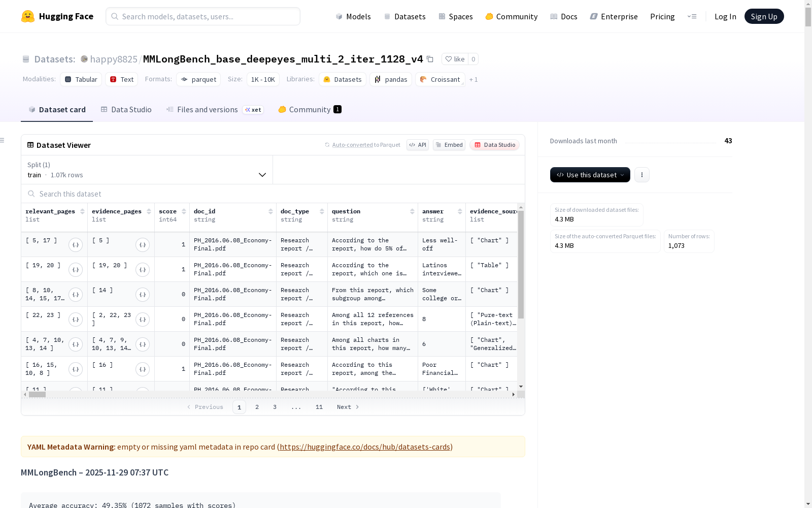This screenshot has height=508, width=812.
Task: Click the Sign Up button
Action: pyautogui.click(x=764, y=16)
